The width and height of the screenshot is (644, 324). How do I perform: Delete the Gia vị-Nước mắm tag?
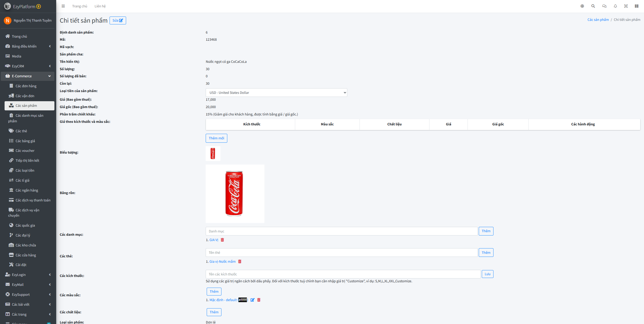click(240, 261)
